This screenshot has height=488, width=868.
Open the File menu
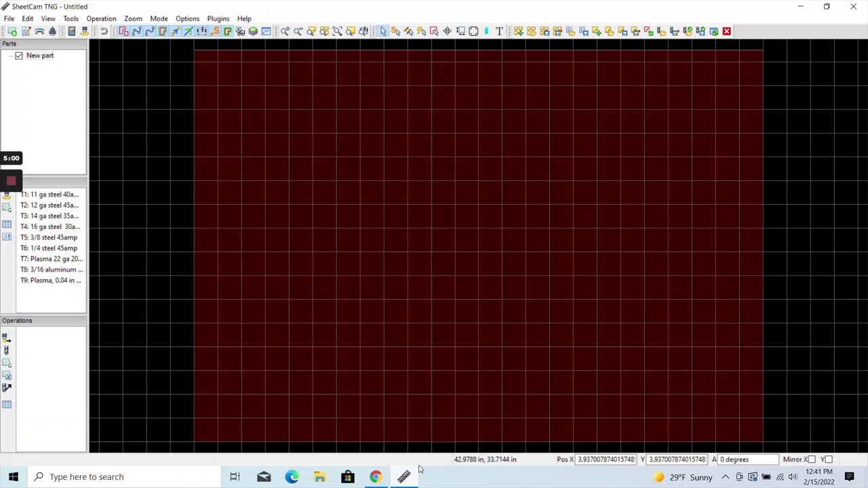(x=9, y=18)
